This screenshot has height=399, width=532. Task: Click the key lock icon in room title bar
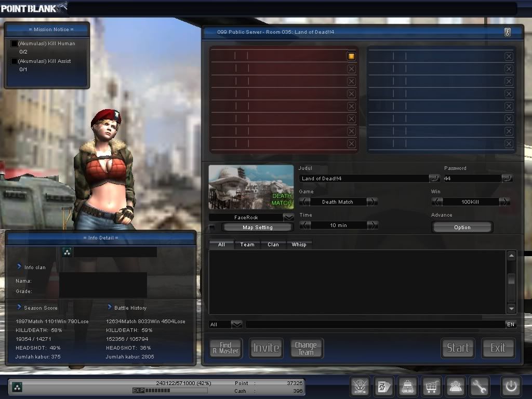[x=508, y=32]
